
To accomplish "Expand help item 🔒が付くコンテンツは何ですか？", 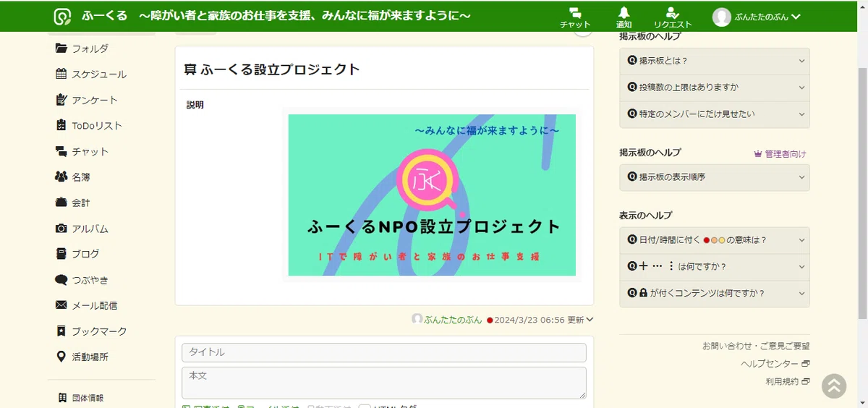I will coord(715,294).
